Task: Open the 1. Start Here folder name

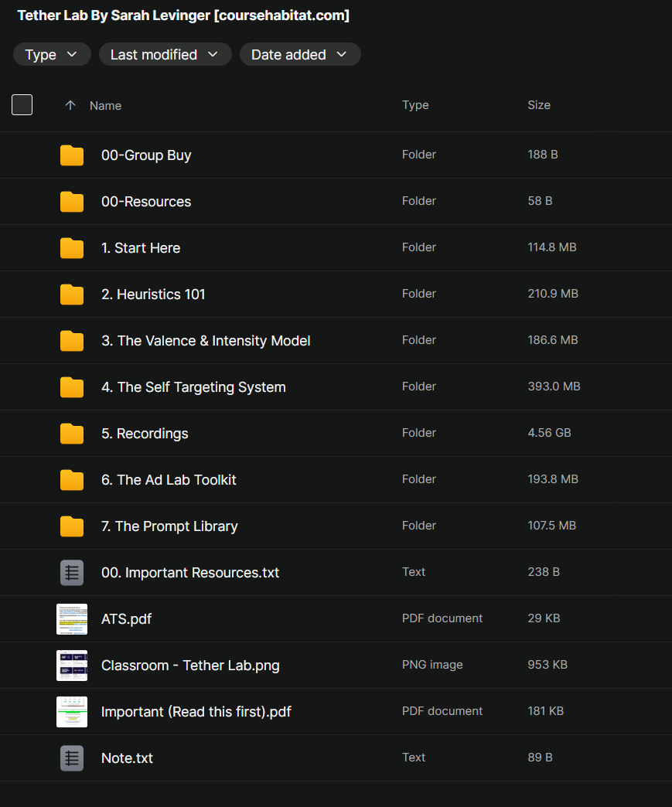Action: pos(141,248)
